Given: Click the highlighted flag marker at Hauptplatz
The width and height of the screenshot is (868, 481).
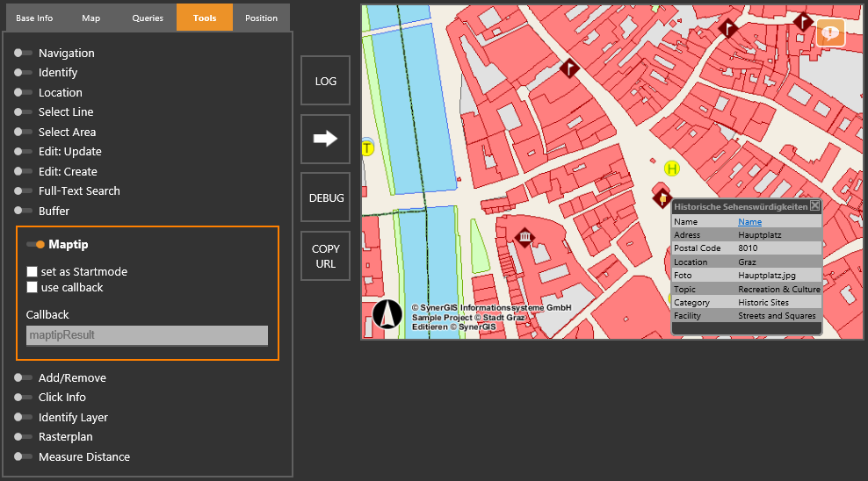Looking at the screenshot, I should [x=662, y=197].
